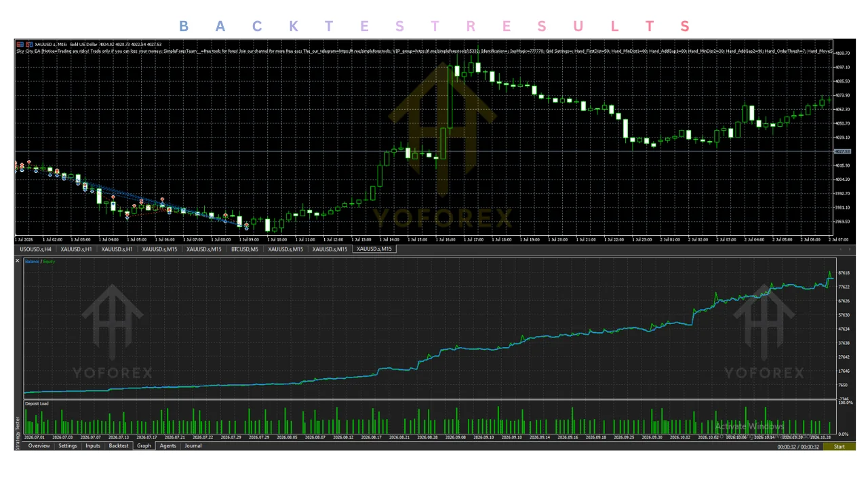Image resolution: width=868 pixels, height=488 pixels.
Task: Click the 2026.09.25 date label
Action: pos(625,438)
